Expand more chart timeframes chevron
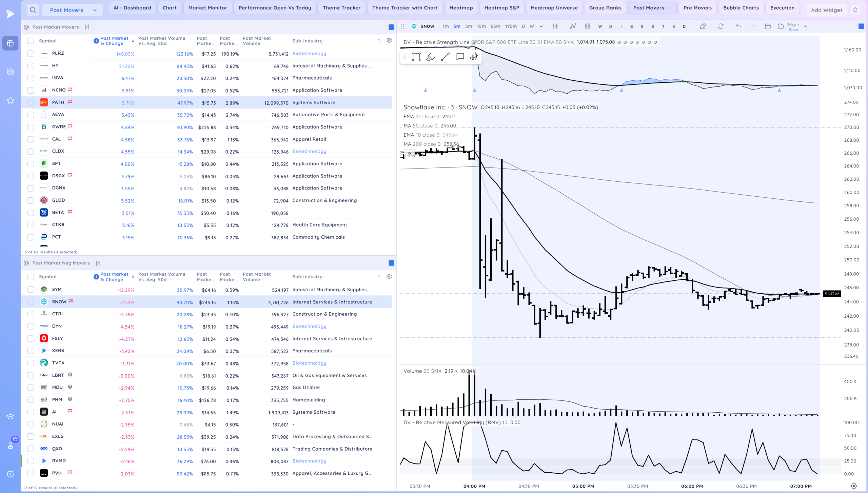The height and width of the screenshot is (493, 868). click(x=541, y=26)
